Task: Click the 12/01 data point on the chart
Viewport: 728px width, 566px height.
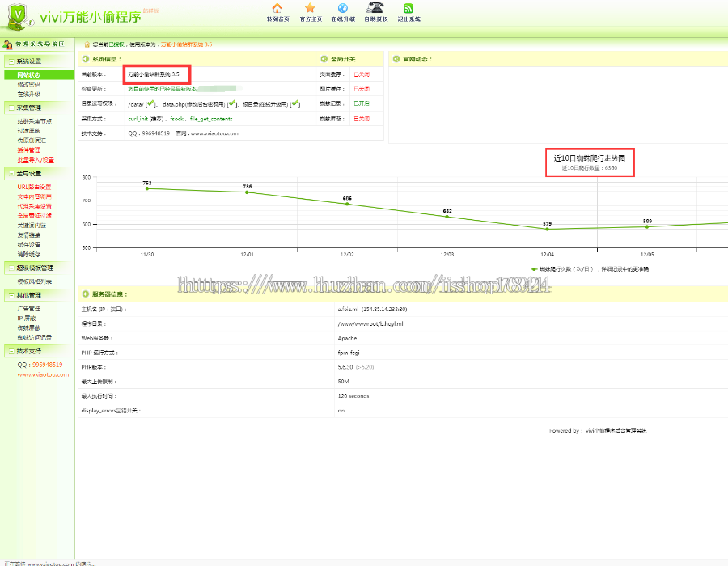Action: 248,192
